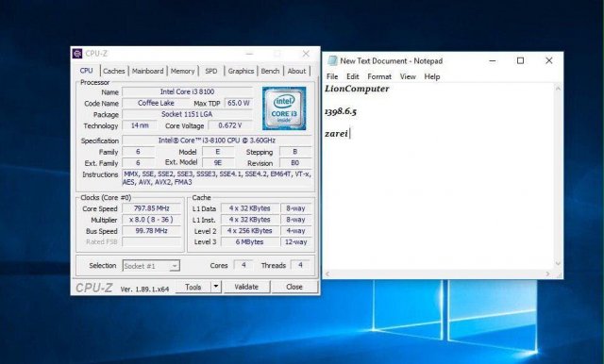
Task: Open the Notepad Edit menu
Action: [352, 76]
